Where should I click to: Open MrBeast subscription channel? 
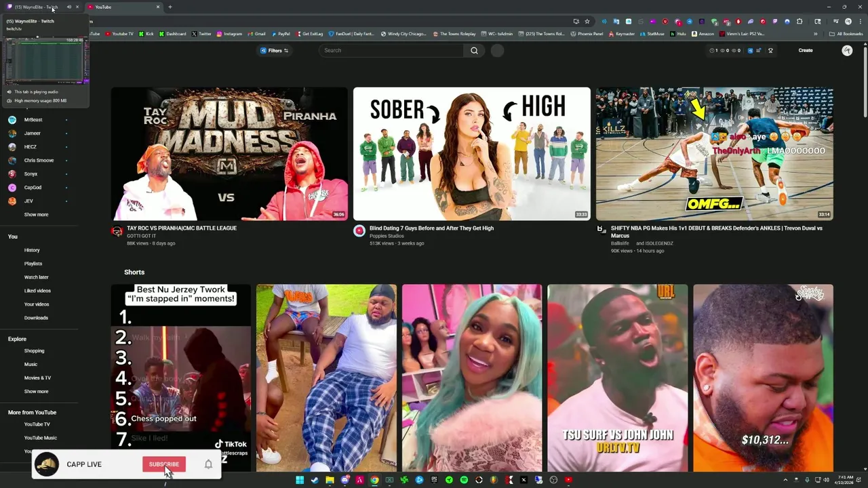(x=33, y=120)
